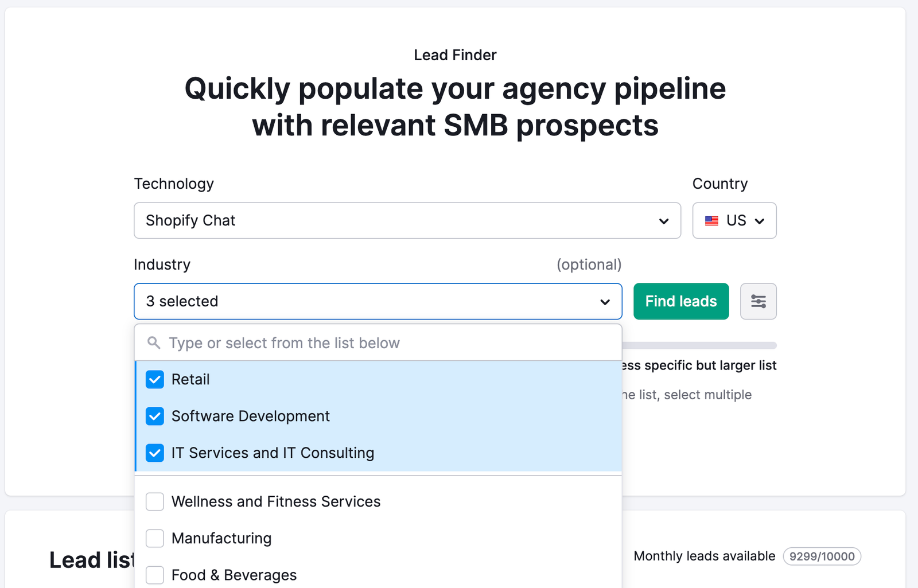This screenshot has width=918, height=588.
Task: Click the US flag icon
Action: pos(711,221)
